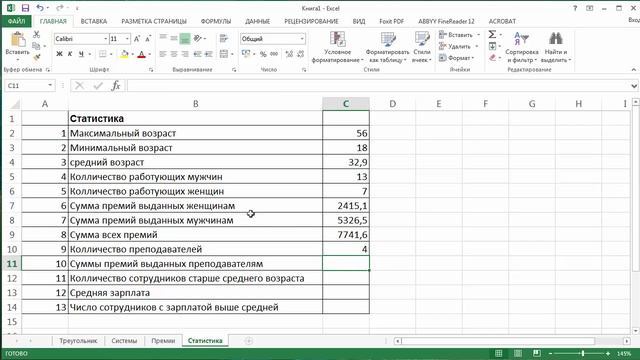Screen dimensions: 640x360
Task: Undo the last action
Action: tap(40, 8)
